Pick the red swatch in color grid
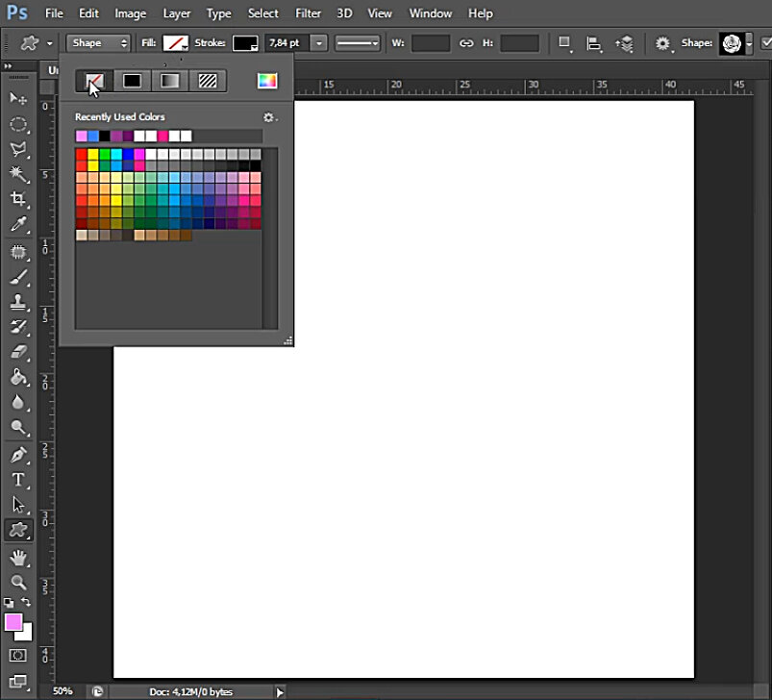The image size is (772, 700). [82, 154]
